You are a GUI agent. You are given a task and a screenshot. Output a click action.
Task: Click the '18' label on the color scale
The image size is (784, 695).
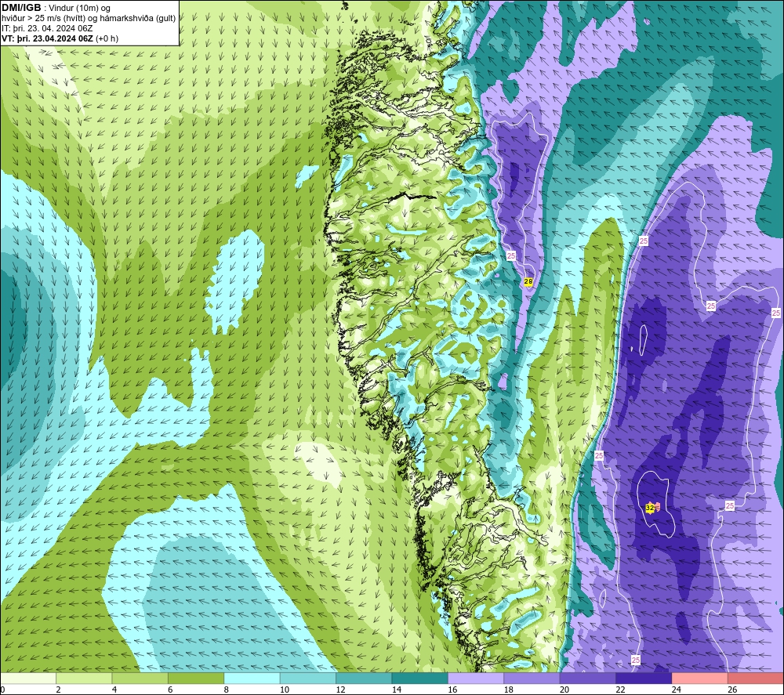coord(509,690)
